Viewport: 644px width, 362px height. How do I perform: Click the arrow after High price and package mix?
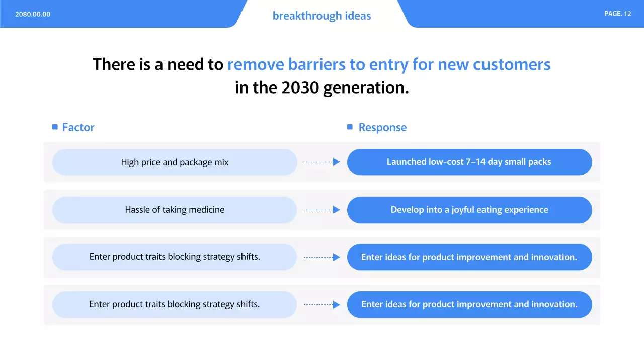tap(322, 162)
